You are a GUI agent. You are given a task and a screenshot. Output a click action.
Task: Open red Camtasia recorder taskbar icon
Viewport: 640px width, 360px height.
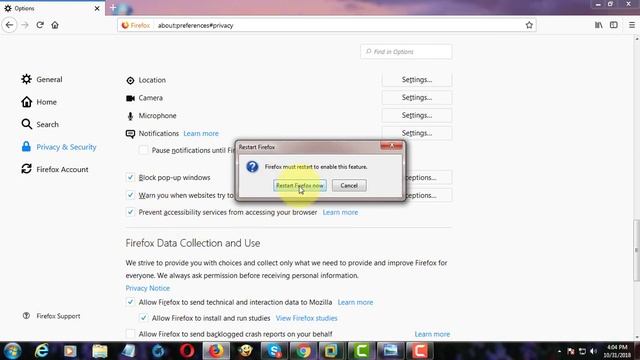pyautogui.click(x=420, y=351)
